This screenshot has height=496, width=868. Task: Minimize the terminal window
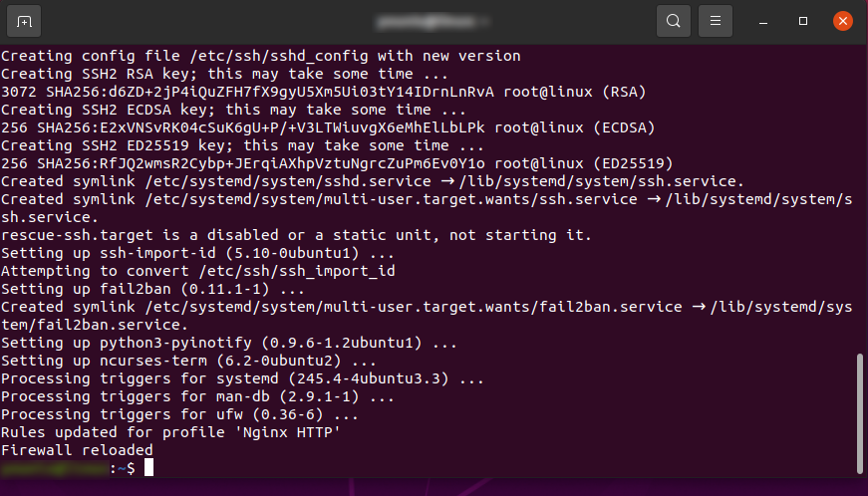click(x=763, y=22)
